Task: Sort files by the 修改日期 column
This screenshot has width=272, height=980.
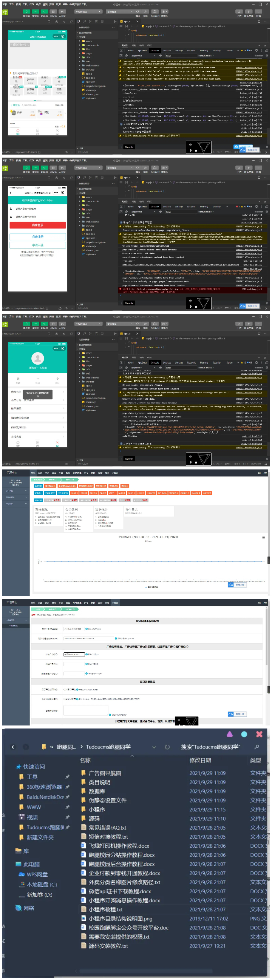Action: [x=200, y=760]
